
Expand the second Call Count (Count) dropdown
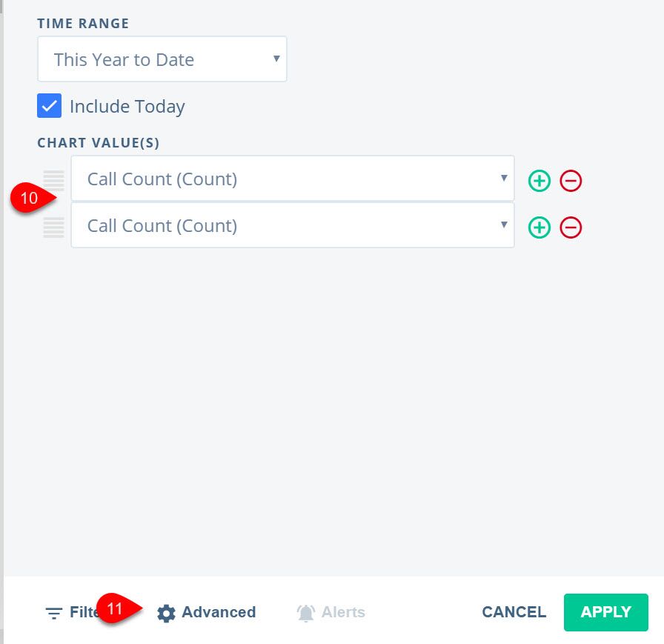292,226
